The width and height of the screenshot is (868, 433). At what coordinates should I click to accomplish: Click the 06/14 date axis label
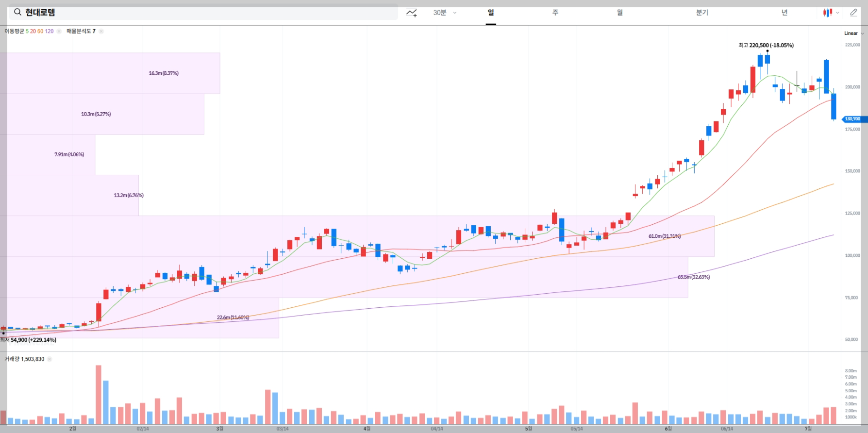pos(727,429)
